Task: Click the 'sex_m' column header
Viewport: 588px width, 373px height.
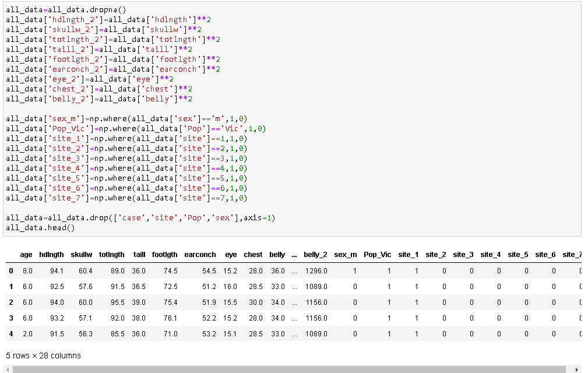Action: point(346,255)
